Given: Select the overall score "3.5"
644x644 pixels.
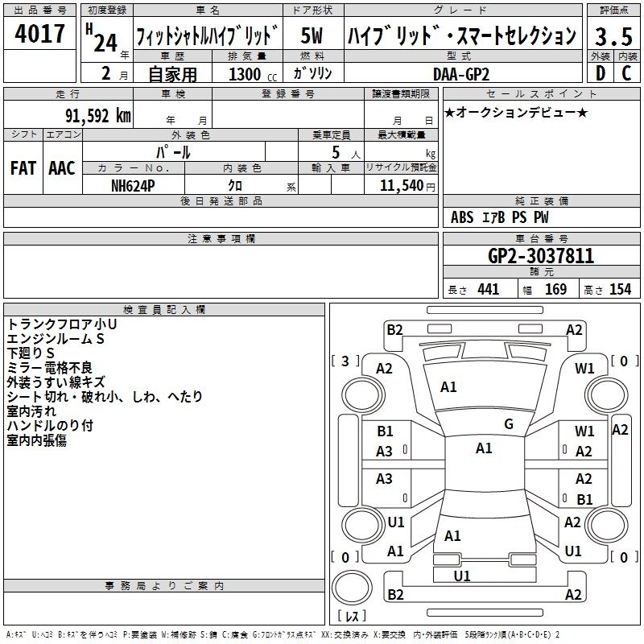Looking at the screenshot, I should [x=613, y=37].
